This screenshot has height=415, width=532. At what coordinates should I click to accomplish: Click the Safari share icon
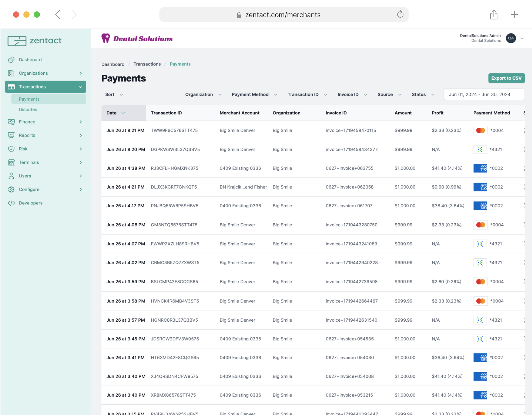tap(494, 15)
